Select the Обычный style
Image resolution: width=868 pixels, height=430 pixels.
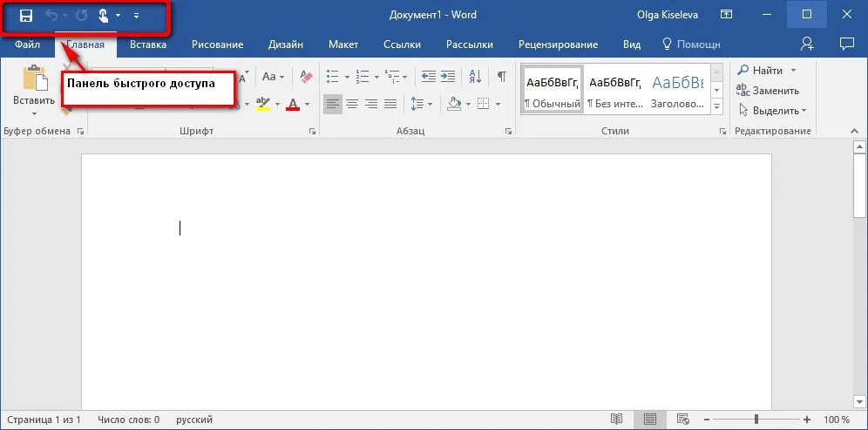[x=553, y=89]
